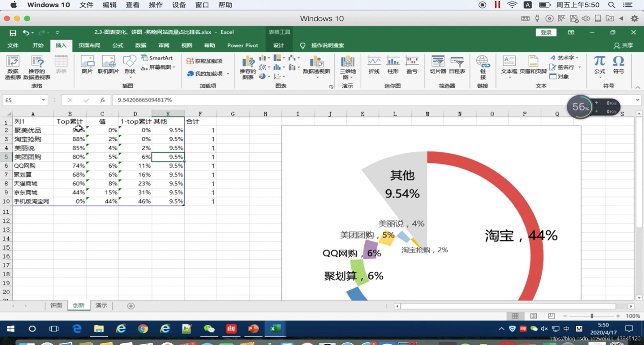Expand the Screenshot (屏幕截图) dropdown

[174, 67]
